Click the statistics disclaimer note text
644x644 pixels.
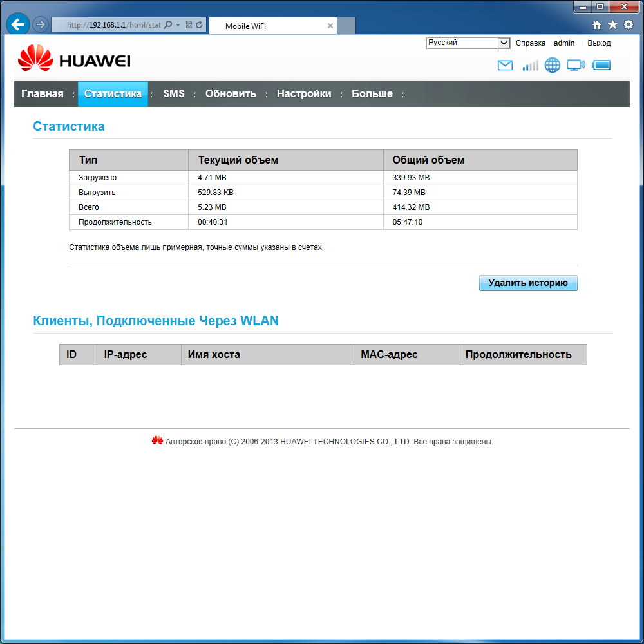196,247
